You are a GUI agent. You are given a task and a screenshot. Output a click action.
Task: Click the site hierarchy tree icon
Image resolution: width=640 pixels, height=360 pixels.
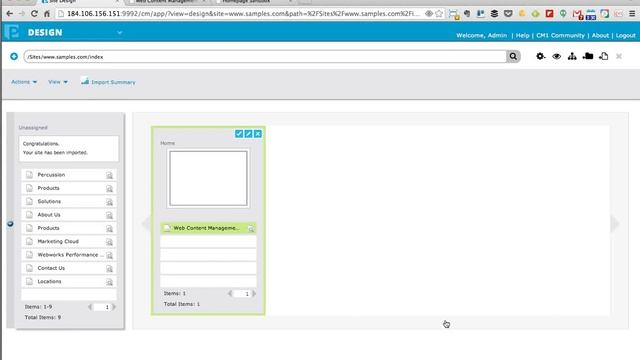point(572,56)
